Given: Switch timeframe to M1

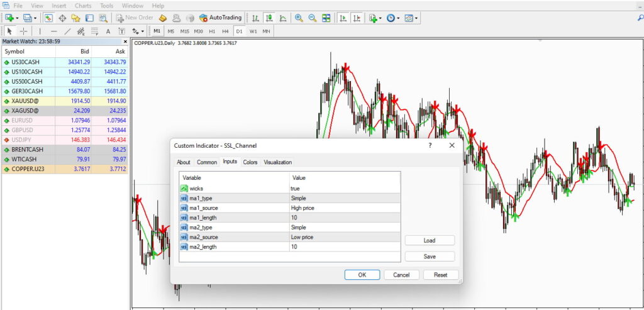Looking at the screenshot, I should pos(157,31).
